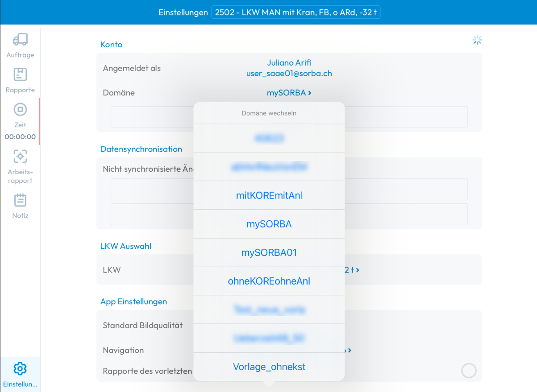Click the Konto section heading
537x392 pixels.
[x=111, y=45]
